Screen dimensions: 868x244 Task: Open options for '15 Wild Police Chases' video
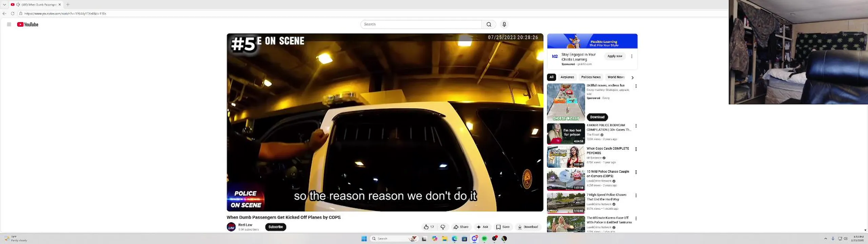coord(636,172)
